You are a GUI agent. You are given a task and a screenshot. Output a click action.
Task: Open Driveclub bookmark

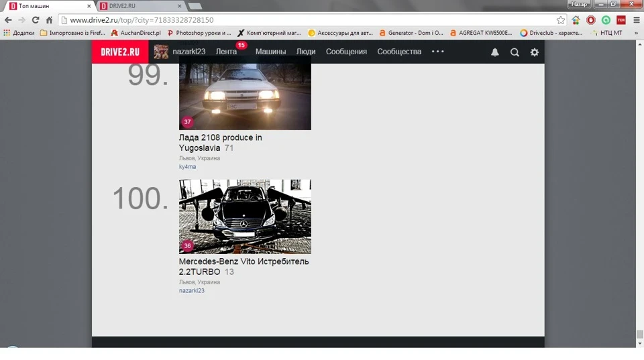[x=551, y=33]
